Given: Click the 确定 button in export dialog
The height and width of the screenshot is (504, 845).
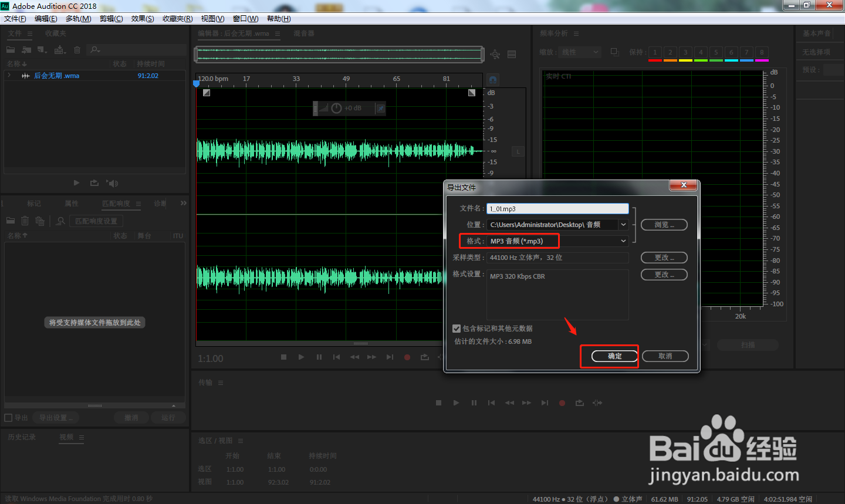Looking at the screenshot, I should point(614,356).
